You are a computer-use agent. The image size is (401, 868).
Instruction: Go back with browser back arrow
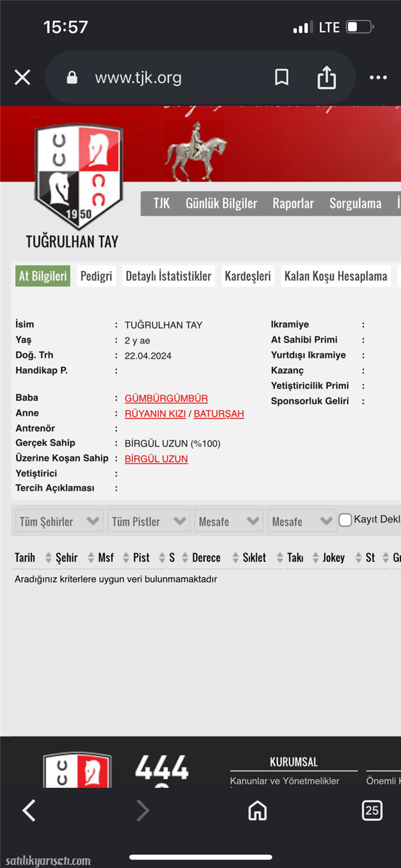click(x=29, y=810)
